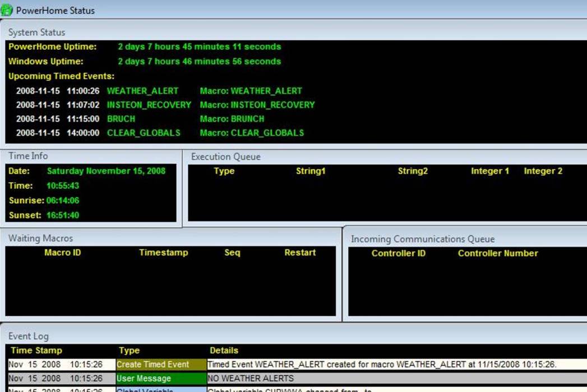
Task: Select the System Status section label
Action: (36, 32)
